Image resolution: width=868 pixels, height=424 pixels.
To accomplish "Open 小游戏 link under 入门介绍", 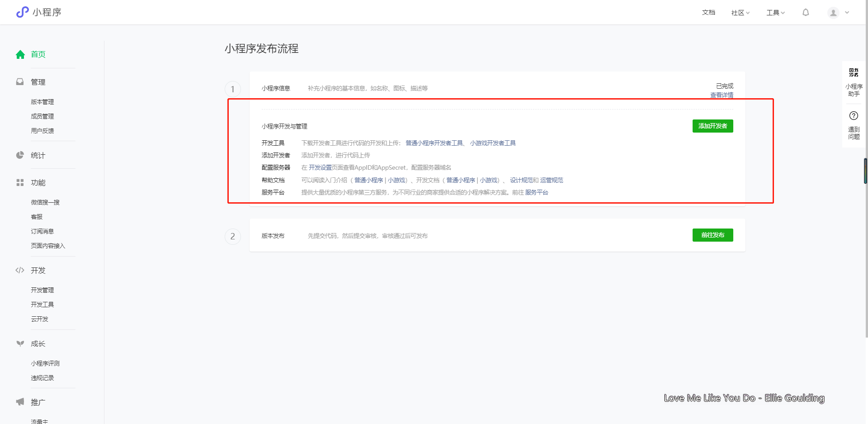I will (x=396, y=180).
